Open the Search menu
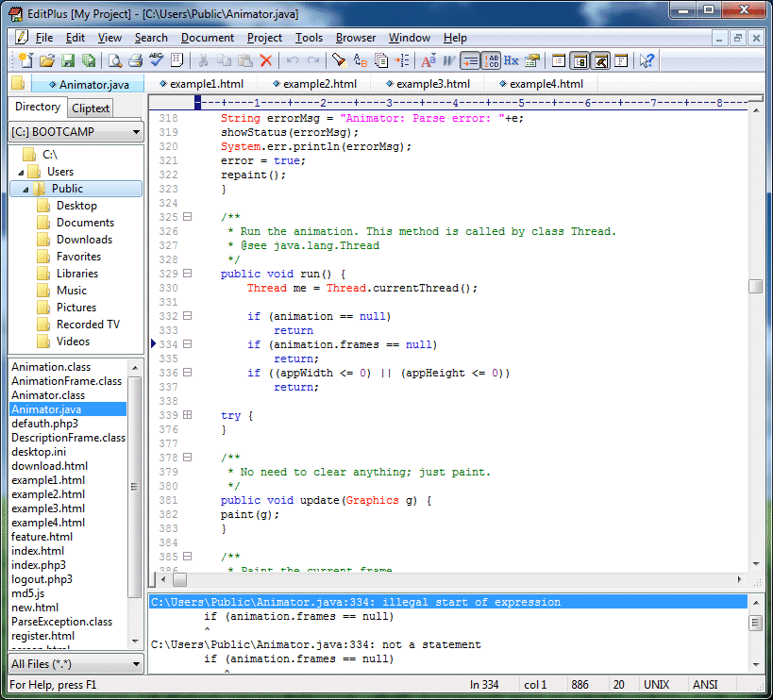 coord(151,38)
